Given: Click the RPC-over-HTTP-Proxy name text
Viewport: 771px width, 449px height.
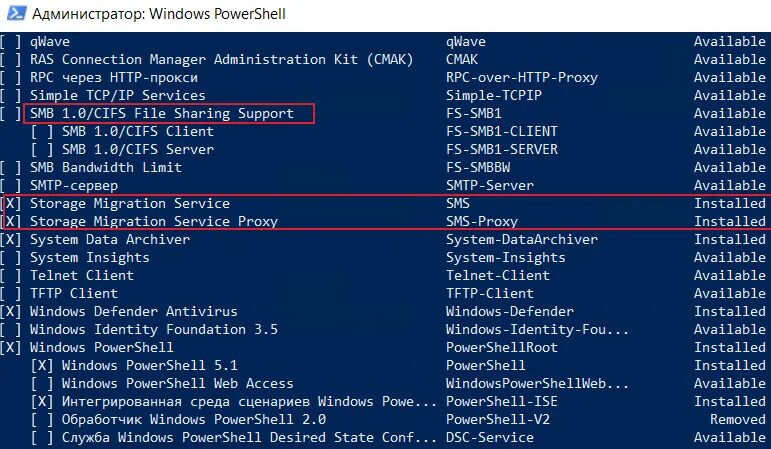Looking at the screenshot, I should pyautogui.click(x=522, y=78).
